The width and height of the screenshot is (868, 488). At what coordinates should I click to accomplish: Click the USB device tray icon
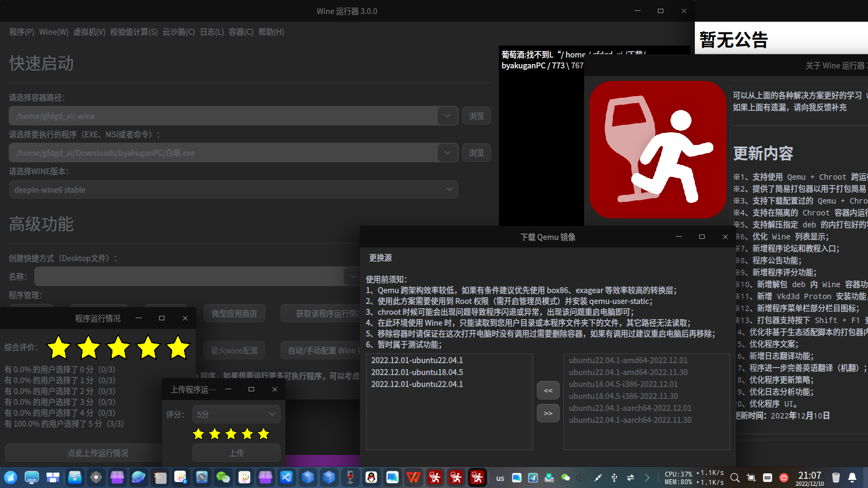click(614, 478)
